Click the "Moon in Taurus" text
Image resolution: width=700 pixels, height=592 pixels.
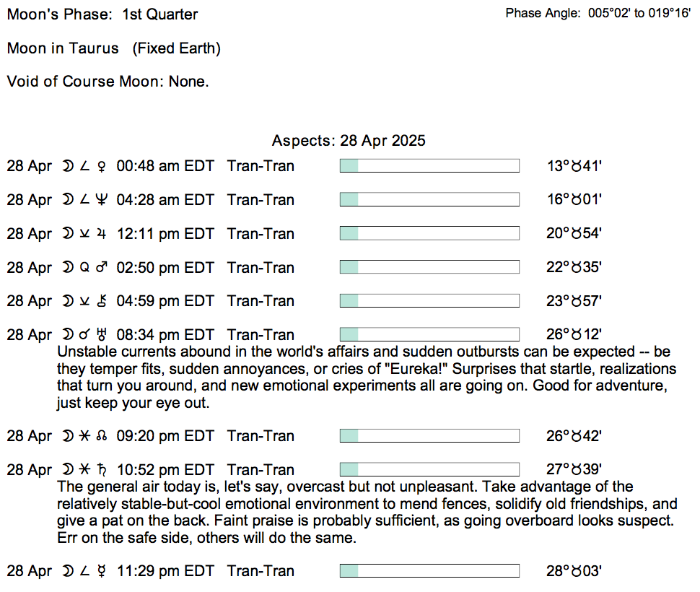pos(63,48)
